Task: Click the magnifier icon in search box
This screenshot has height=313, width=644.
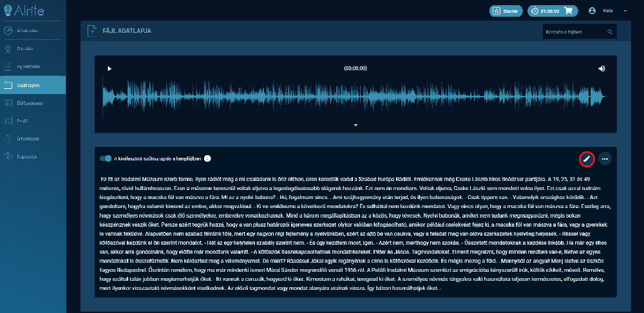Action: (x=609, y=32)
